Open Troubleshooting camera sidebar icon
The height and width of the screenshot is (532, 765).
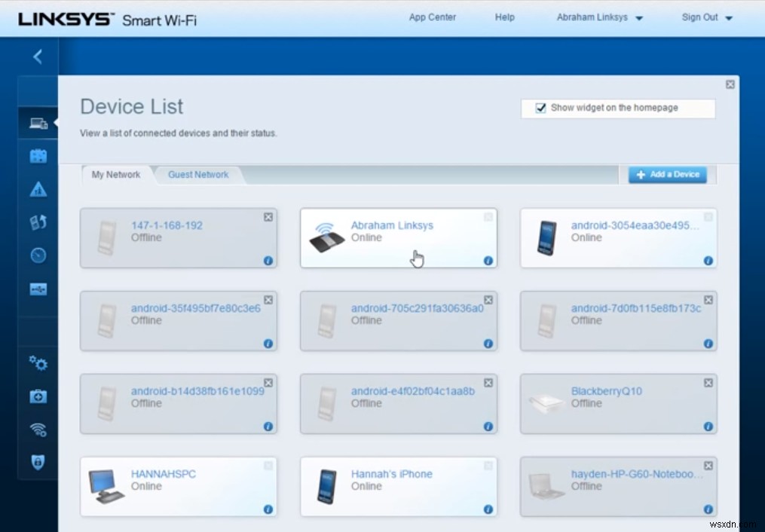[38, 396]
